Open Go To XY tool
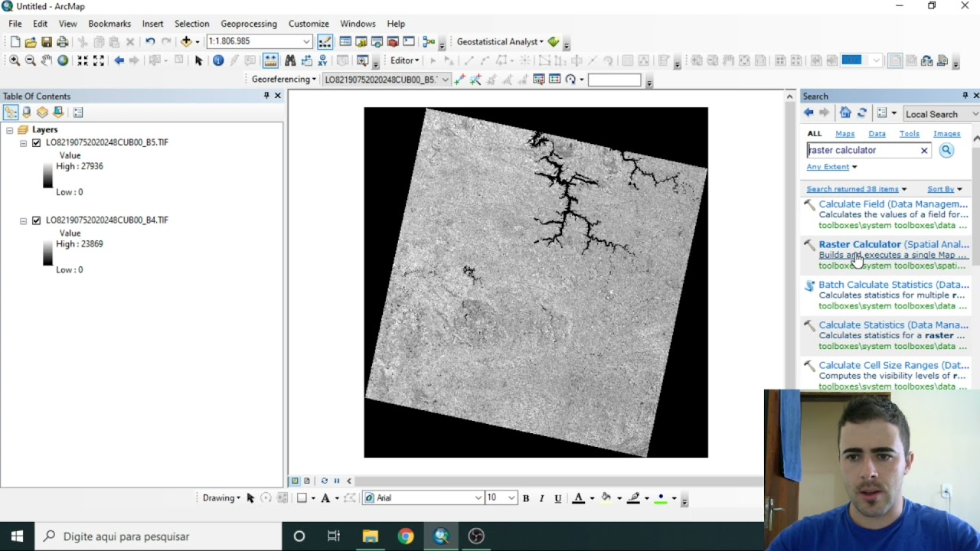Viewport: 980px width, 551px height. click(322, 60)
